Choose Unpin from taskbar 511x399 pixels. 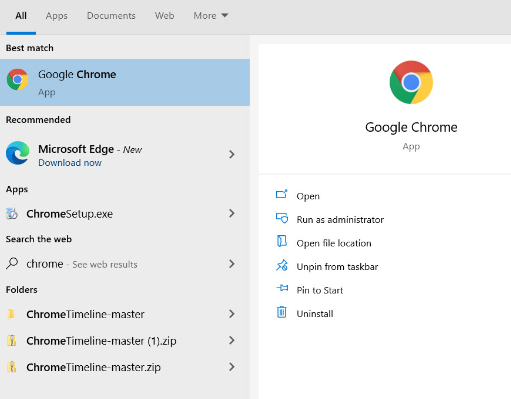pyautogui.click(x=337, y=267)
